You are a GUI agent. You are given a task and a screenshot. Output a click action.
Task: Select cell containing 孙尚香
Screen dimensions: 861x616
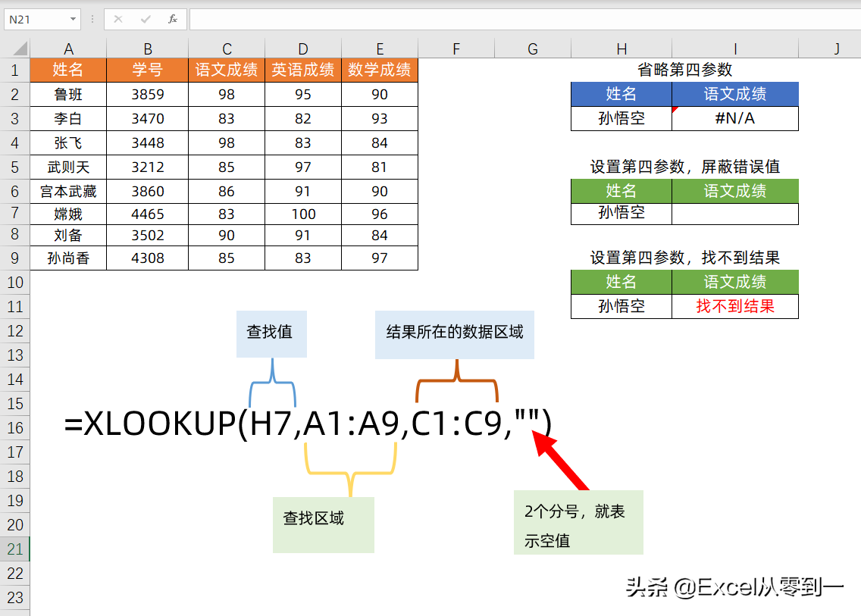(x=68, y=258)
